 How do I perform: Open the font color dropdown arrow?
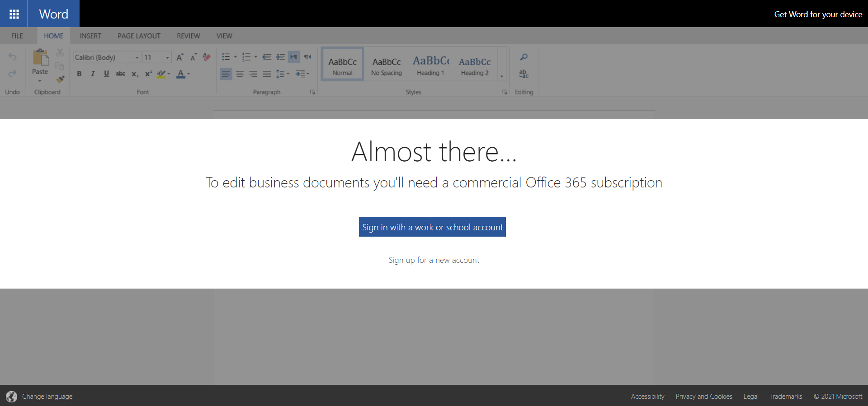click(189, 74)
